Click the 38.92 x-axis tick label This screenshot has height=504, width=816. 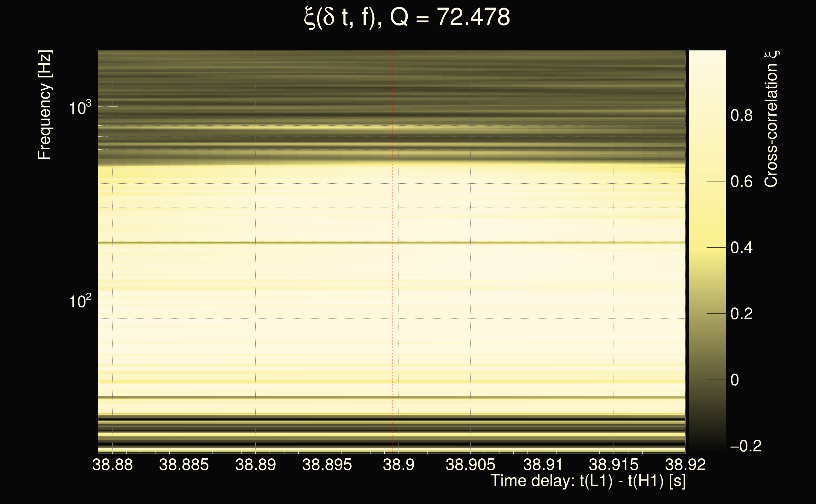click(x=685, y=465)
